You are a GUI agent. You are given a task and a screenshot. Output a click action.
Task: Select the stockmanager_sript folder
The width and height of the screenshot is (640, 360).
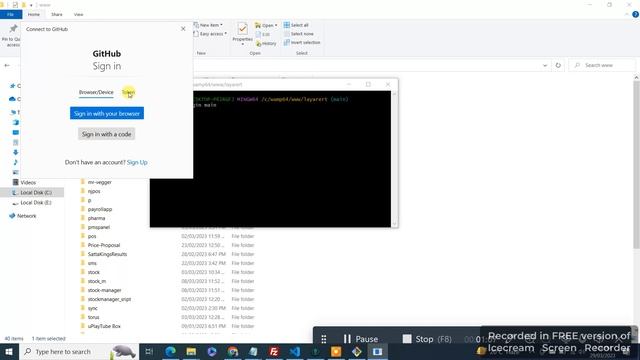(109, 299)
